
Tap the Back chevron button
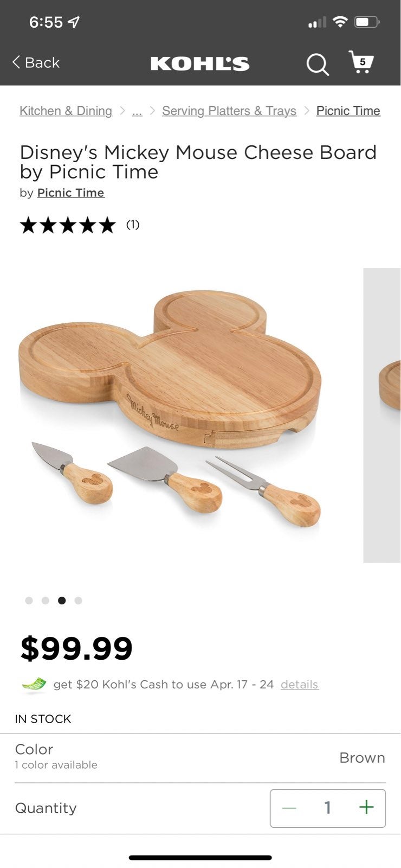(x=36, y=62)
